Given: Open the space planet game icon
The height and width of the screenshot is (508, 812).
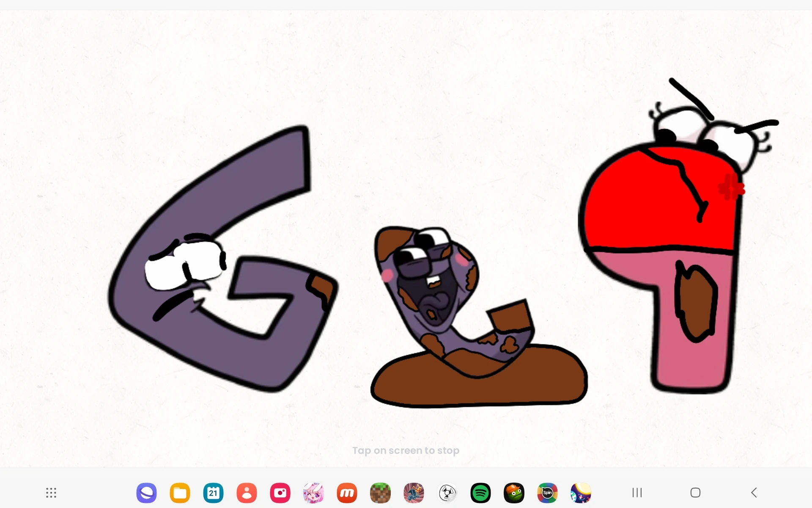Looking at the screenshot, I should click(581, 493).
